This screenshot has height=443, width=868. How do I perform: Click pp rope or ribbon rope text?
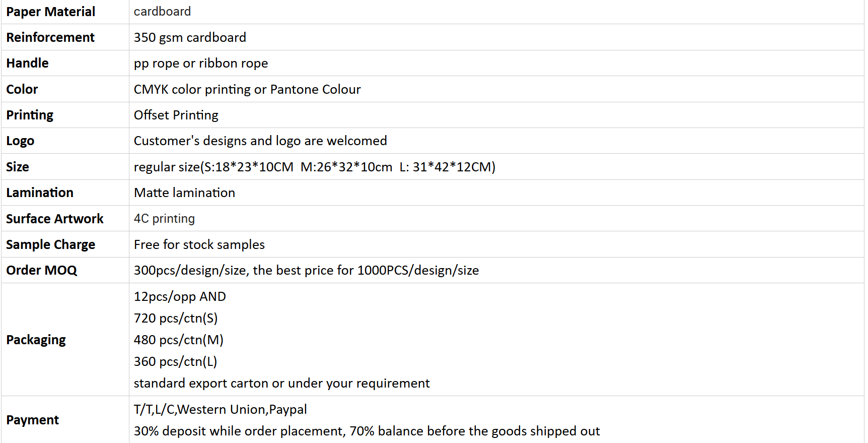[x=201, y=64]
